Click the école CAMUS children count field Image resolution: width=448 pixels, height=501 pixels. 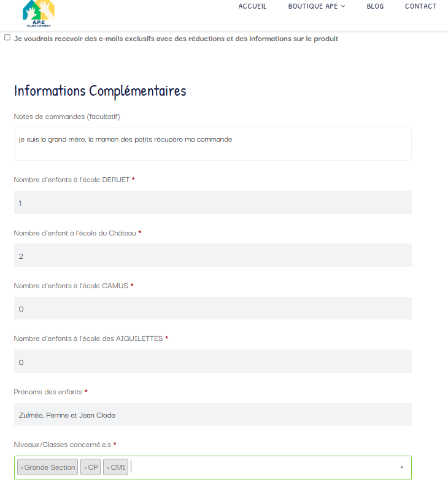212,308
